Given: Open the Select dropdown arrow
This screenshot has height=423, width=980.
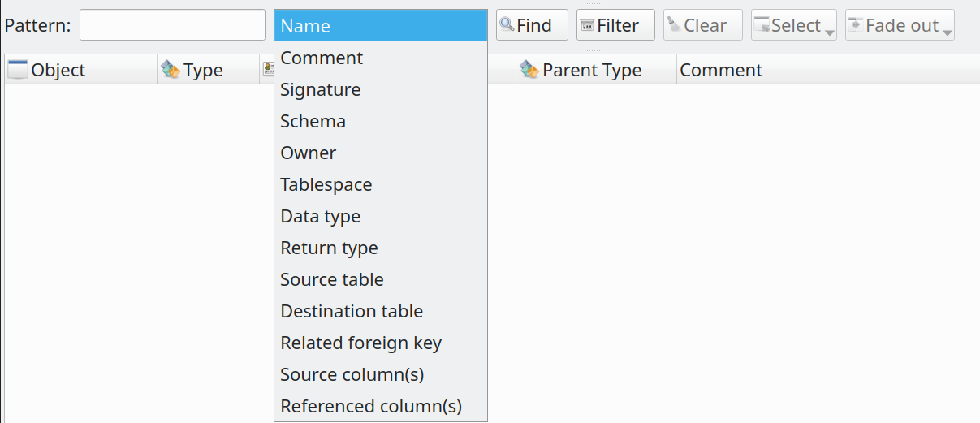Looking at the screenshot, I should 829,31.
